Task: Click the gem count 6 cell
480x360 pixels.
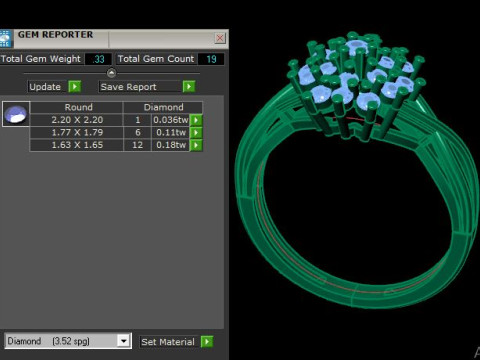Action: click(137, 133)
